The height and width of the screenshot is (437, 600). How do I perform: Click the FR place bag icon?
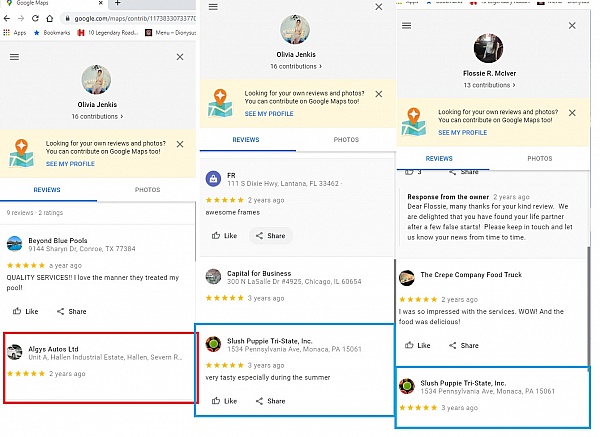click(x=213, y=179)
